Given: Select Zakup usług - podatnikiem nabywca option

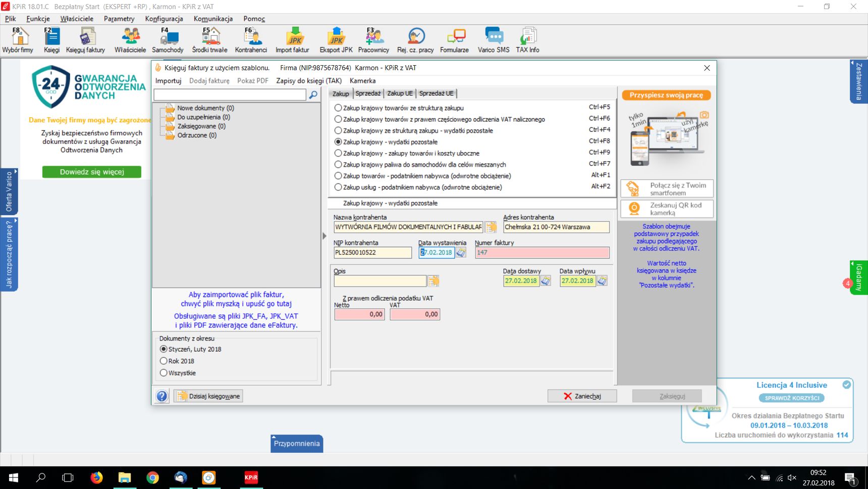Looking at the screenshot, I should click(418, 187).
